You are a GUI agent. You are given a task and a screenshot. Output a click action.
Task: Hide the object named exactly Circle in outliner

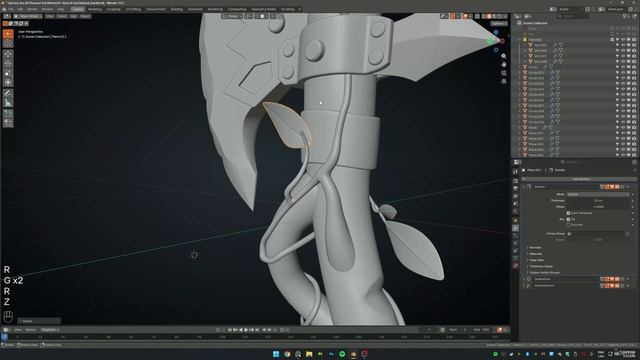pyautogui.click(x=622, y=67)
